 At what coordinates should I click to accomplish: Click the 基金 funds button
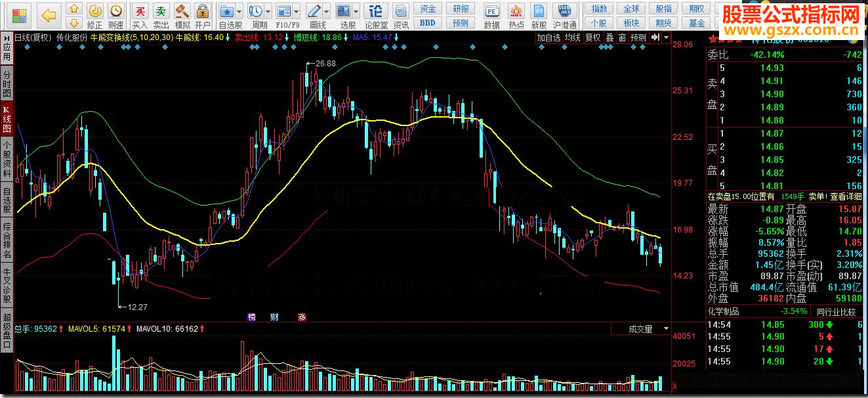tap(697, 23)
